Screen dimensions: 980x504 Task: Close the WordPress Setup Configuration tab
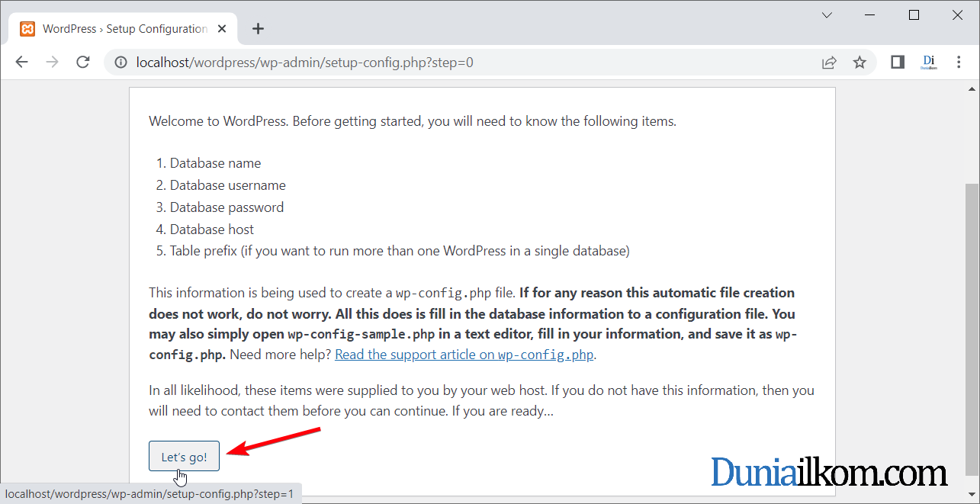point(222,29)
